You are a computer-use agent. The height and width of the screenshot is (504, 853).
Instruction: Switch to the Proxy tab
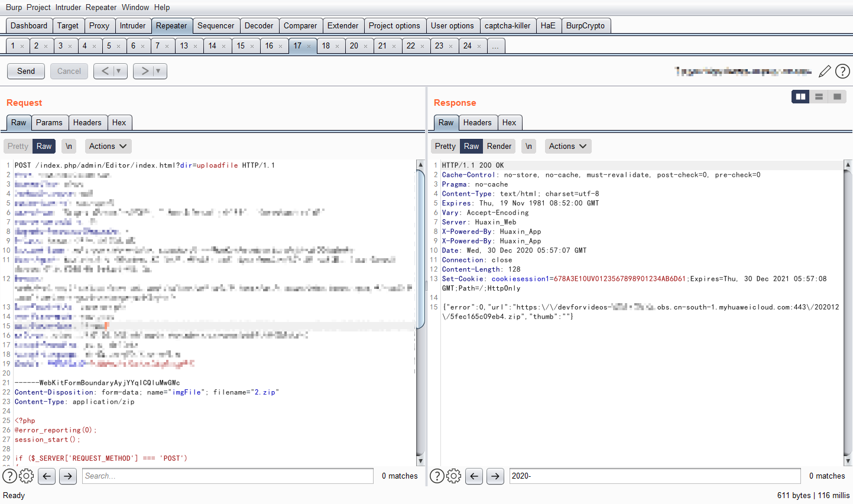pyautogui.click(x=99, y=25)
